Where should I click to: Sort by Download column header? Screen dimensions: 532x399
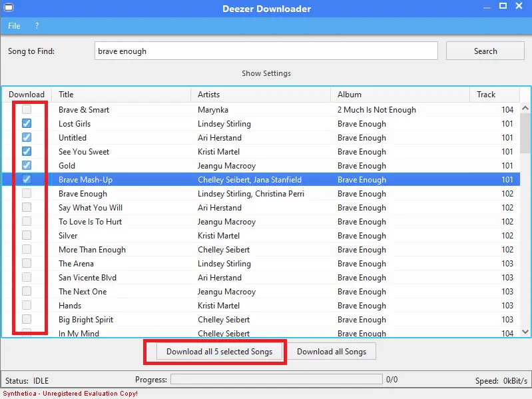tap(27, 95)
